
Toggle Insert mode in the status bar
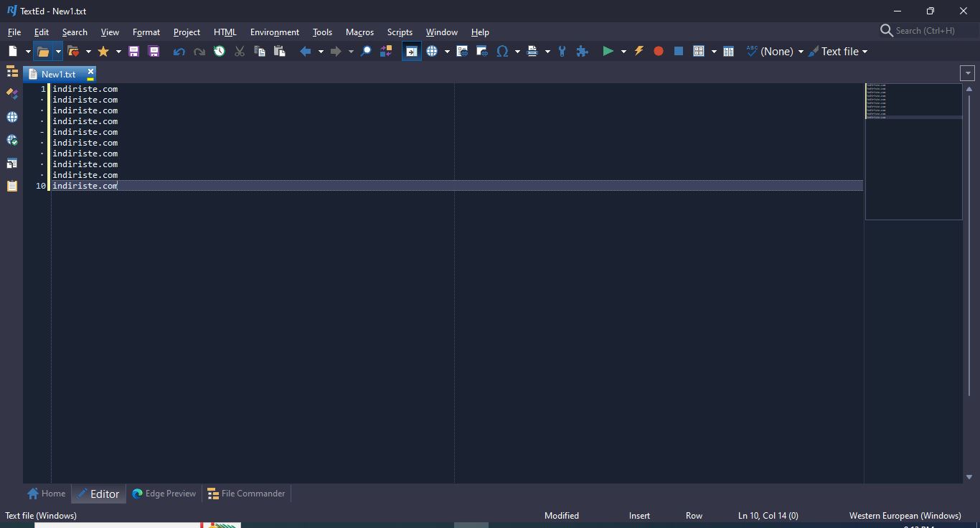[x=639, y=515]
